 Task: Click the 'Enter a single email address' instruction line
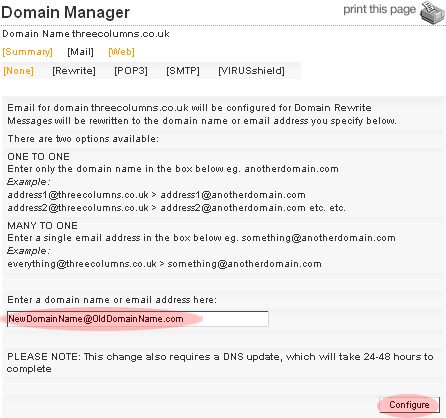coord(201,238)
